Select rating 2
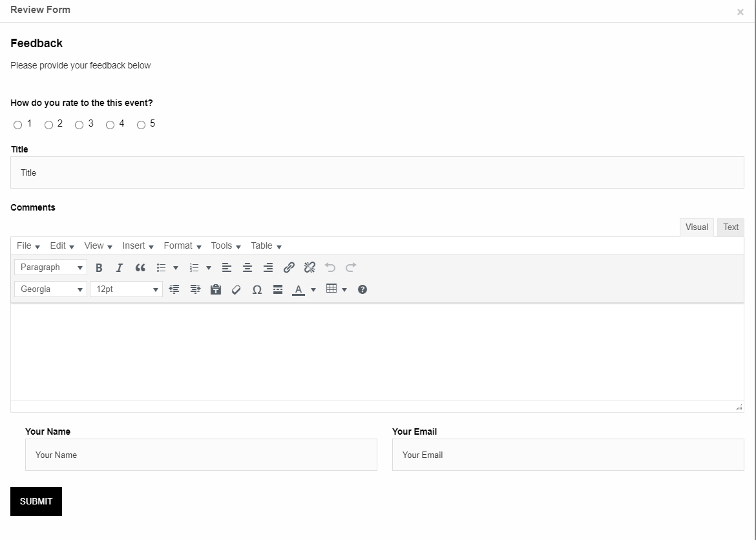This screenshot has height=540, width=756. tap(48, 125)
